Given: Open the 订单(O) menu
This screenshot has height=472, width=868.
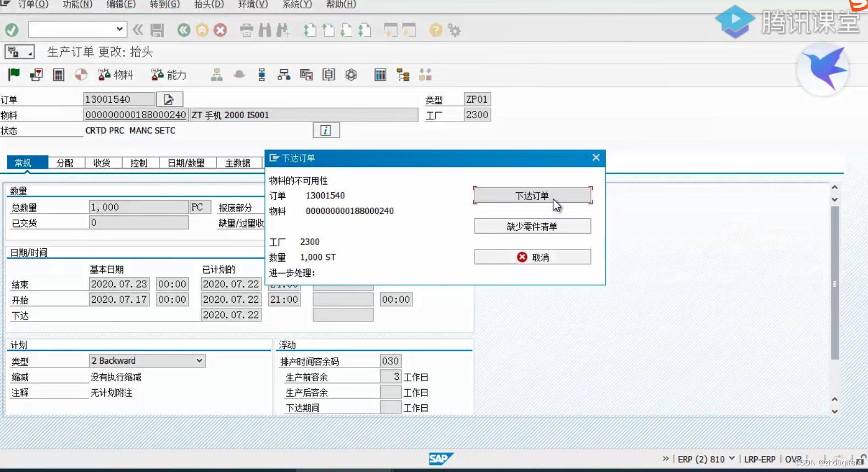Looking at the screenshot, I should (x=34, y=4).
